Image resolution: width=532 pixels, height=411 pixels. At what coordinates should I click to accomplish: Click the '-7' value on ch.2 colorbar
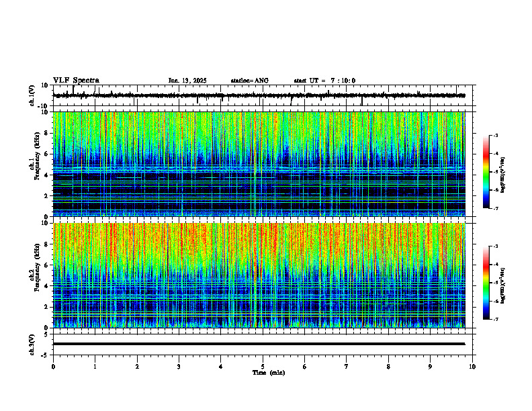point(495,320)
